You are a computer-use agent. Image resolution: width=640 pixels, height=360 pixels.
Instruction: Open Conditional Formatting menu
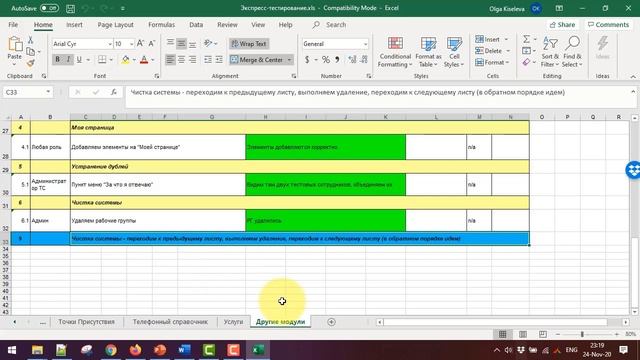coord(395,52)
